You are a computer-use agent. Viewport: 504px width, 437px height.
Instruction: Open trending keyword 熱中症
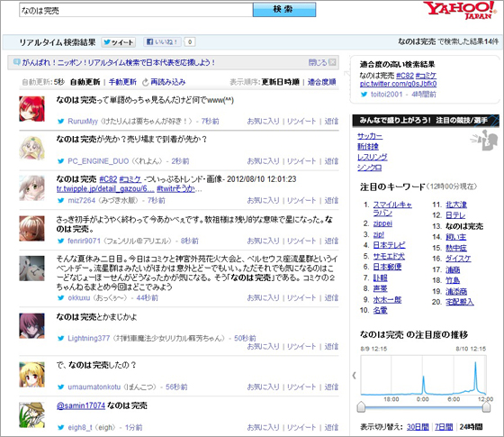[456, 248]
